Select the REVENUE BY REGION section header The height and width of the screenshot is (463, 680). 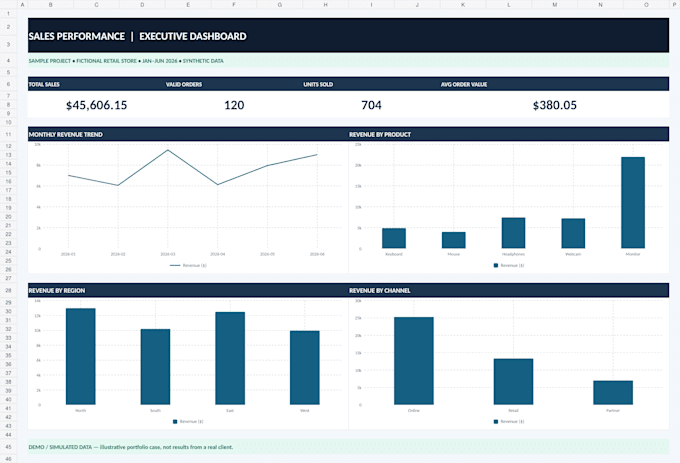(x=188, y=290)
